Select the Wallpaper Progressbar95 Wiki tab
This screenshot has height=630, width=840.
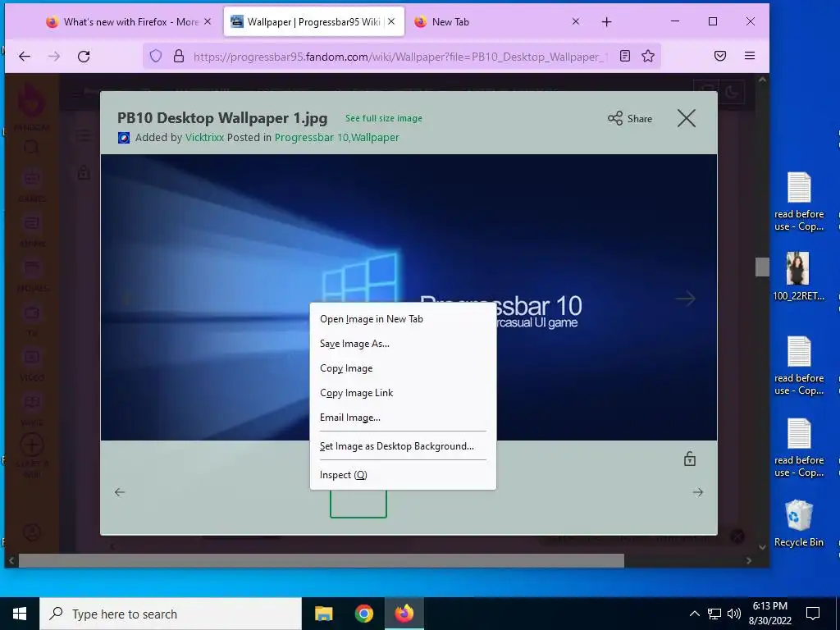[313, 21]
